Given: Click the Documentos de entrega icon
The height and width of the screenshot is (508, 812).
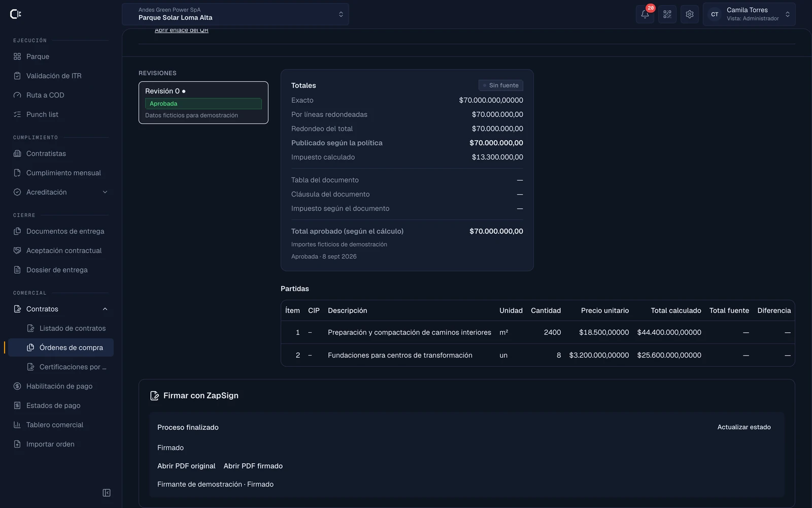Looking at the screenshot, I should (17, 231).
